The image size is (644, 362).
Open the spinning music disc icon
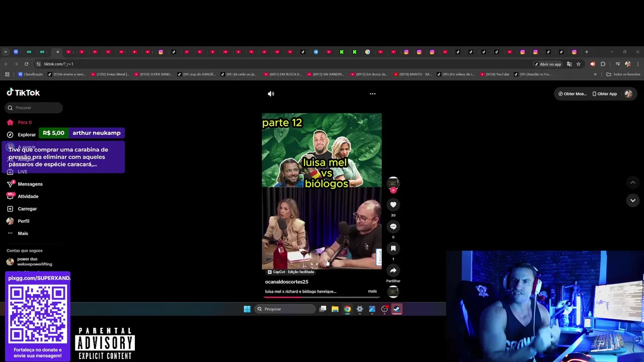(393, 291)
